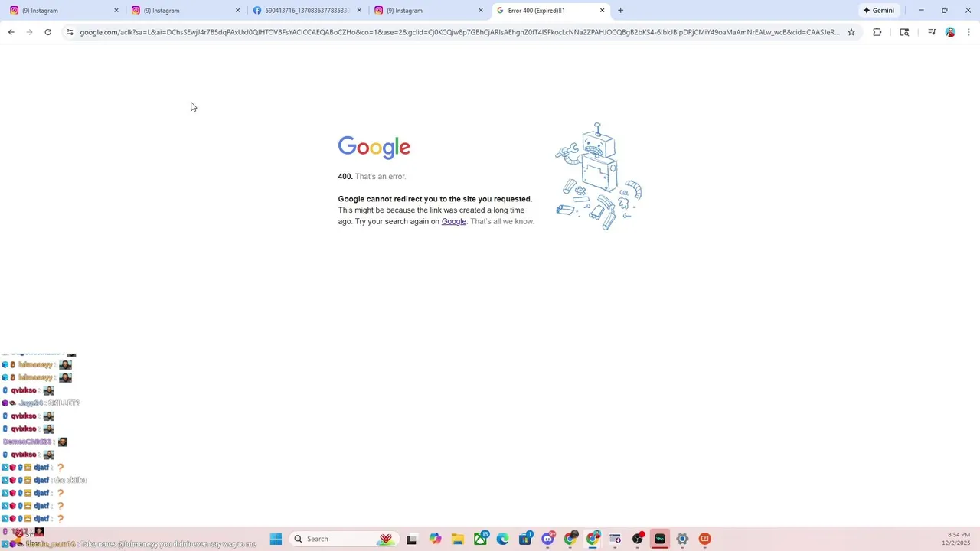980x551 pixels.
Task: Open the red app icon on taskbar
Action: pyautogui.click(x=705, y=539)
